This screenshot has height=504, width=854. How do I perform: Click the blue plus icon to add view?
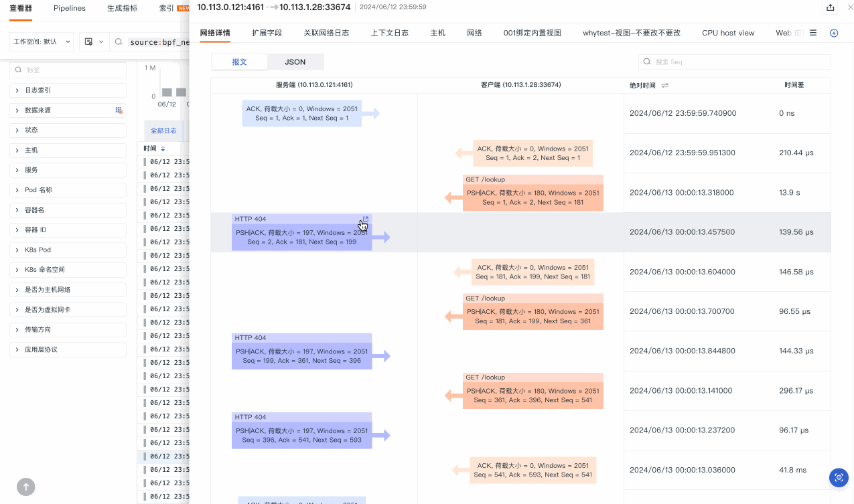coord(834,33)
